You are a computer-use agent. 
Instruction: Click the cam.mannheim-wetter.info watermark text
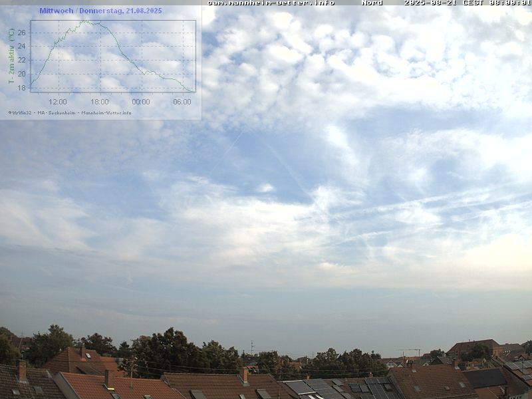click(x=271, y=3)
